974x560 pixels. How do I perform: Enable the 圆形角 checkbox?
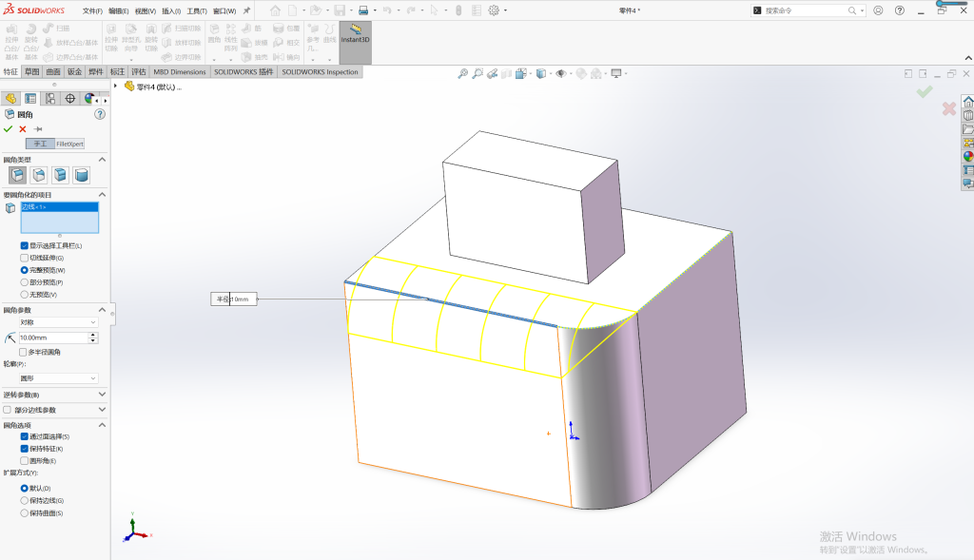24,461
